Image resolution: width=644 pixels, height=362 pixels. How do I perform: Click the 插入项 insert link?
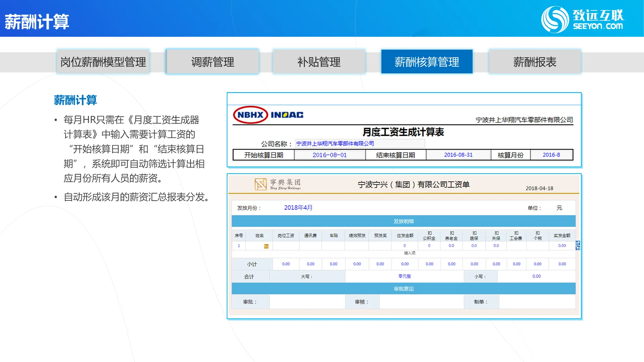pyautogui.click(x=410, y=253)
